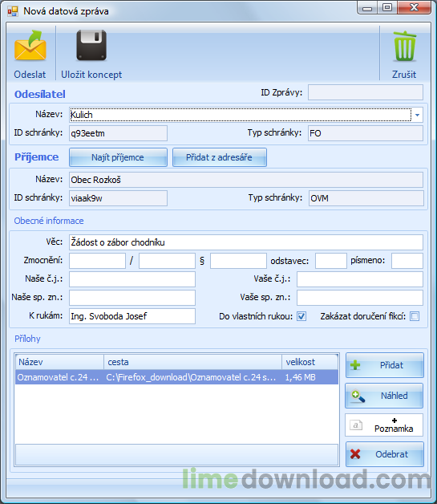This screenshot has width=437, height=504.
Task: Close the Nová datová zpráva window
Action: coord(414,7)
